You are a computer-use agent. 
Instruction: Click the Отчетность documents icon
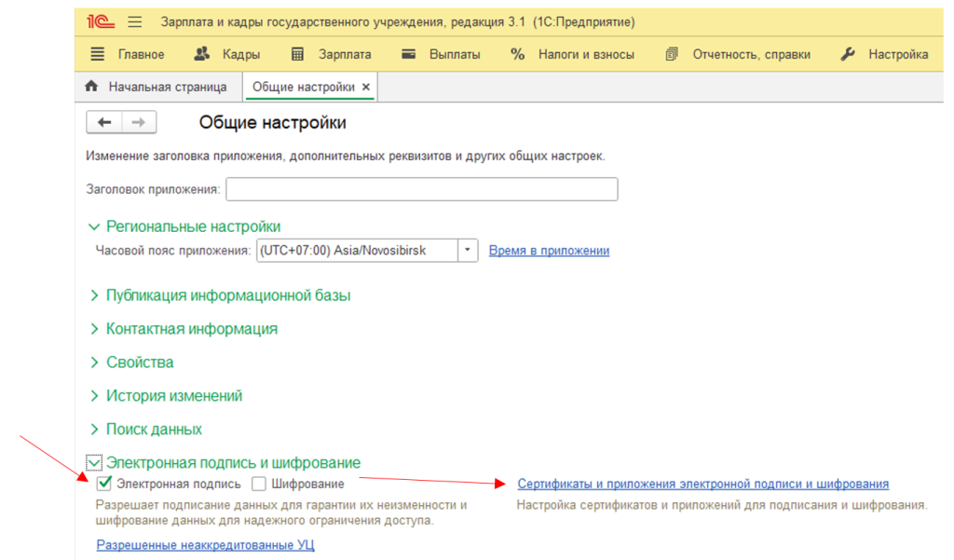[x=672, y=54]
